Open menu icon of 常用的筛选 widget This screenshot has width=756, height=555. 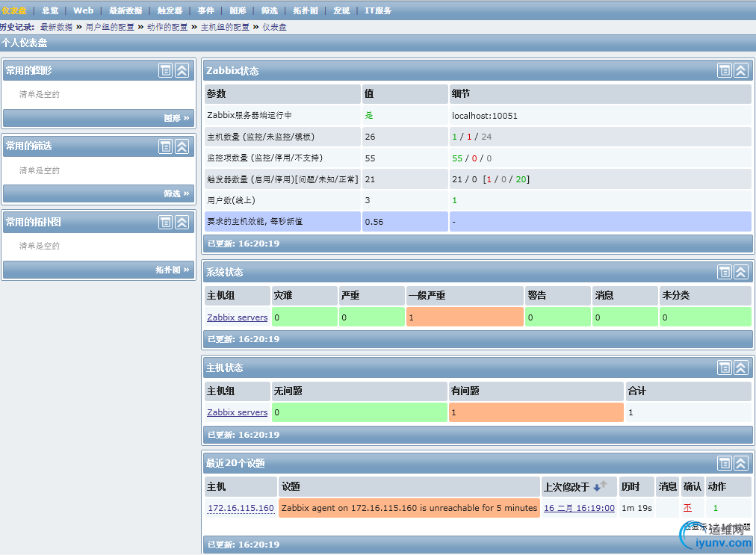[x=165, y=146]
